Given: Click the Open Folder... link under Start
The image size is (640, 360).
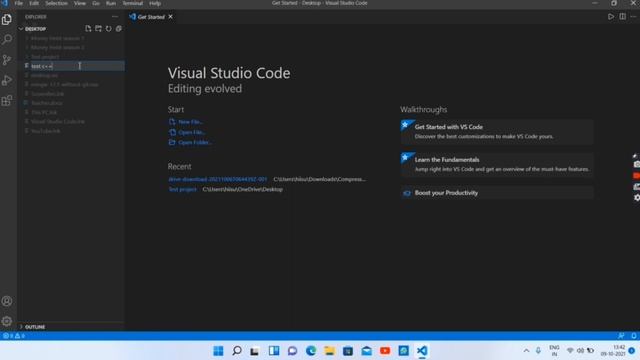Looking at the screenshot, I should tap(190, 142).
